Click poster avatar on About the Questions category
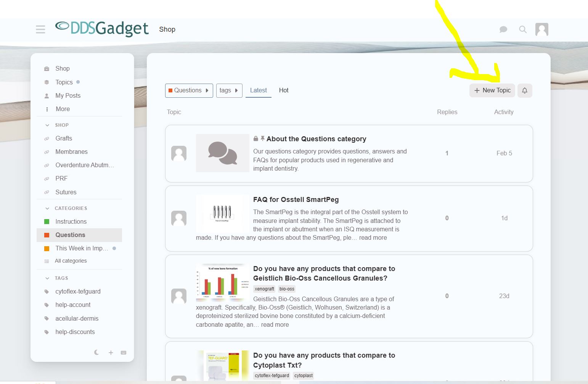The width and height of the screenshot is (588, 384). coord(179,153)
